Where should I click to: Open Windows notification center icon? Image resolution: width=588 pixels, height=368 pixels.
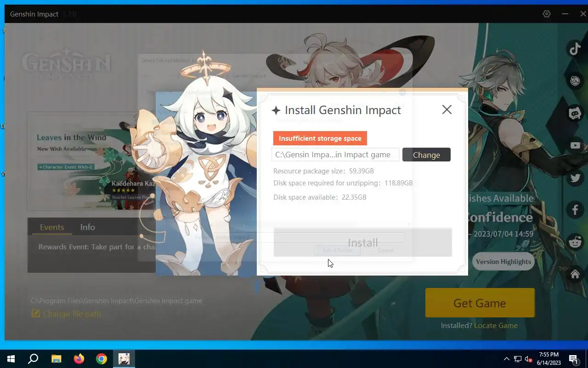[x=574, y=359]
